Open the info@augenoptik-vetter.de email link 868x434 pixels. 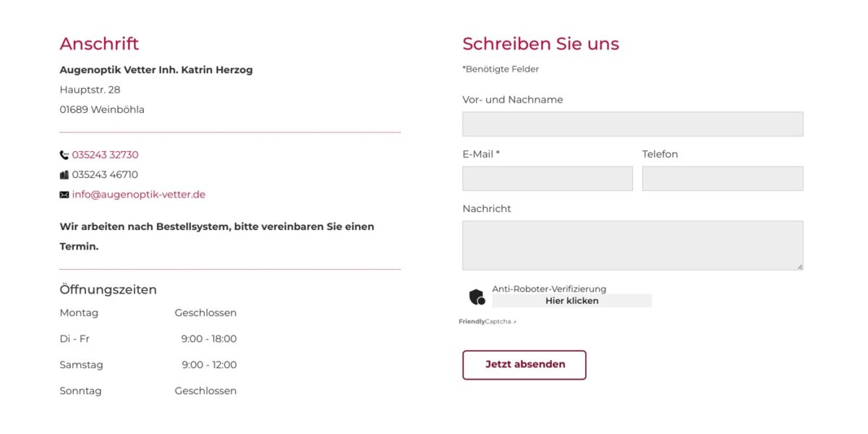coord(139,195)
